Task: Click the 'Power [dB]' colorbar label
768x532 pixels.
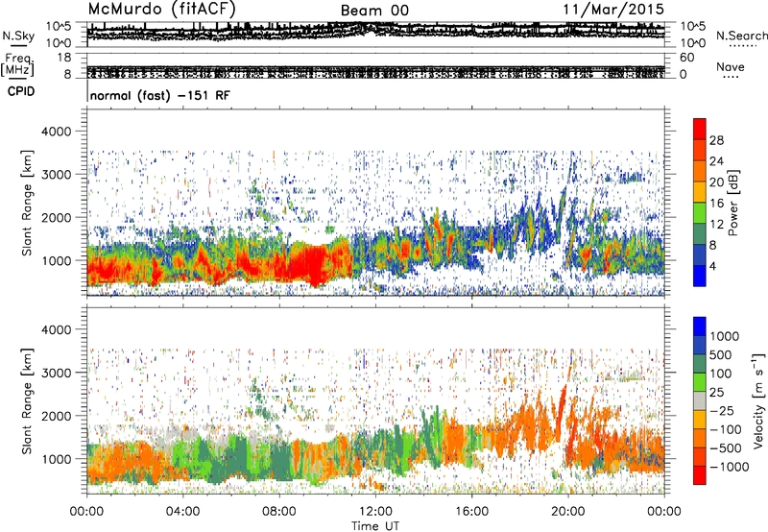Action: click(732, 203)
